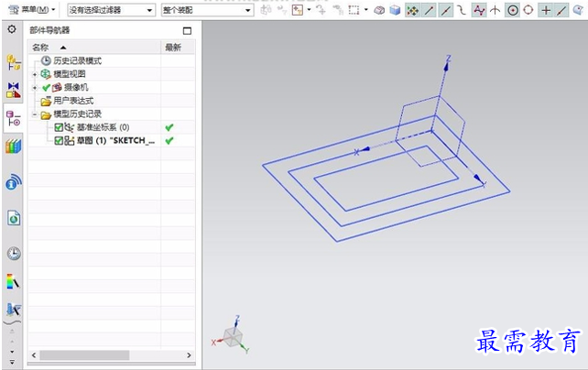Open the rainbow palette tab icon
This screenshot has height=370, width=588.
13,281
